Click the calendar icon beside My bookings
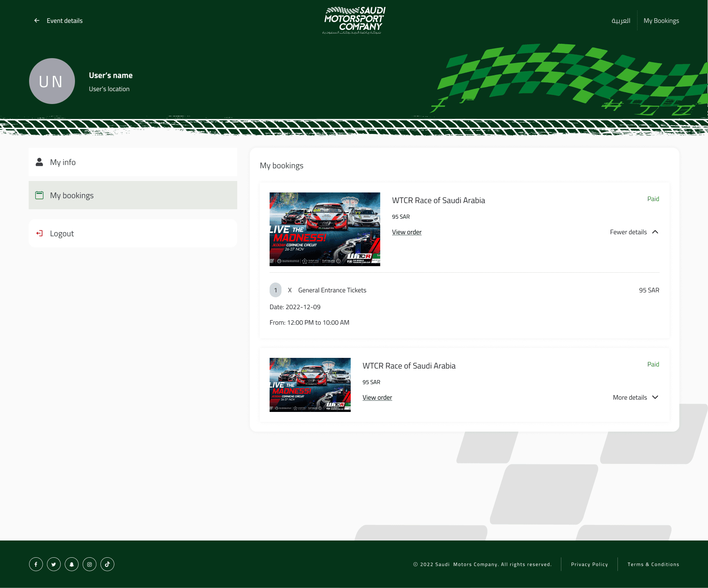 pyautogui.click(x=39, y=195)
